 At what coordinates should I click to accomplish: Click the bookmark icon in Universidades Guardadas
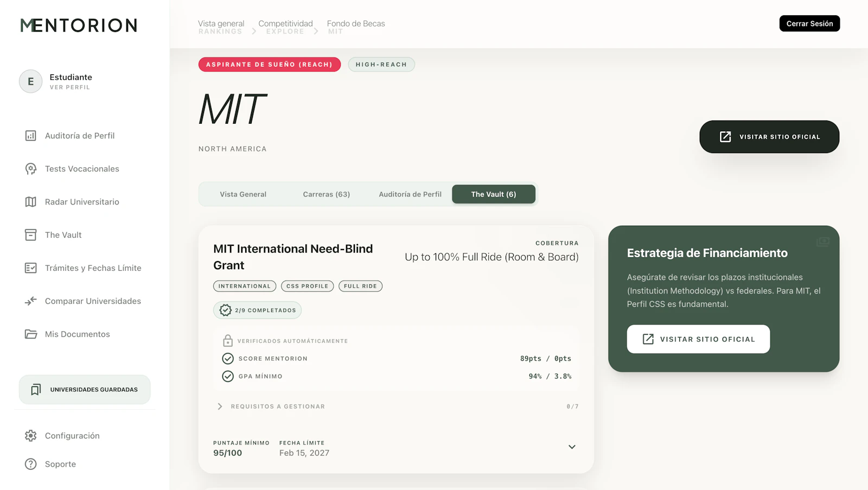pyautogui.click(x=36, y=390)
